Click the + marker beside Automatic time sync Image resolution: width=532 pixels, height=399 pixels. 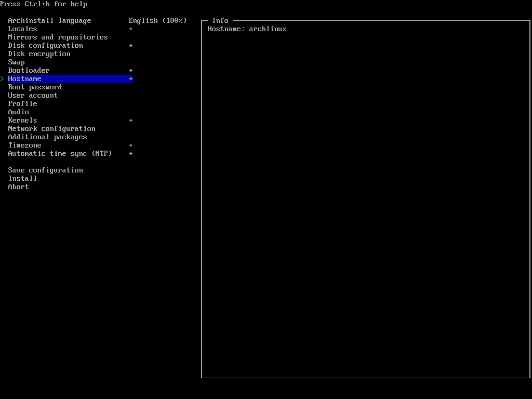click(x=131, y=154)
